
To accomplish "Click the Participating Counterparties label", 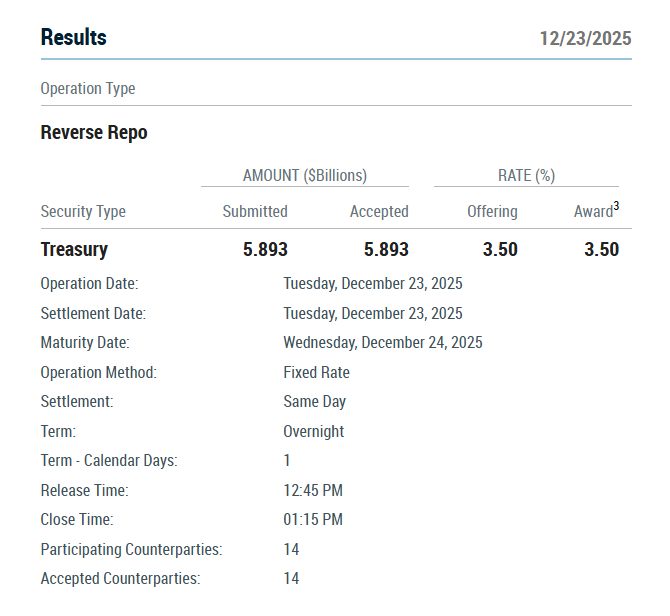I will (x=132, y=549).
